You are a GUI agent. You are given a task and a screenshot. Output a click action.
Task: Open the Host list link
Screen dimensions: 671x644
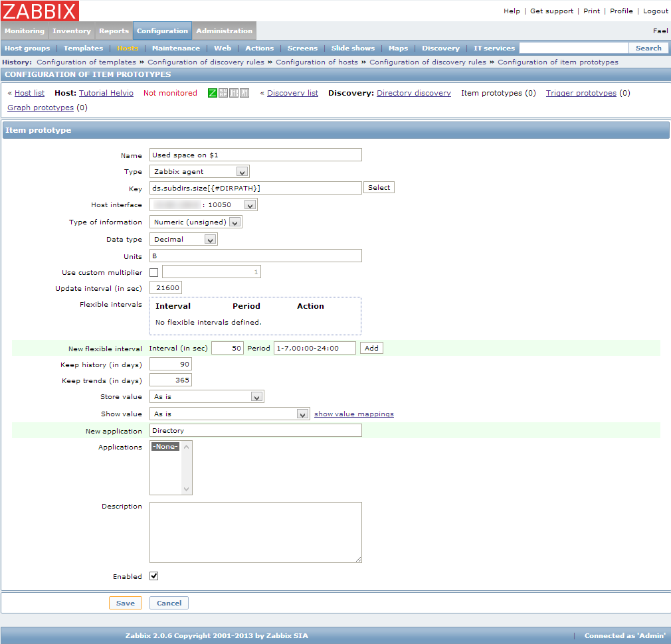click(x=29, y=93)
